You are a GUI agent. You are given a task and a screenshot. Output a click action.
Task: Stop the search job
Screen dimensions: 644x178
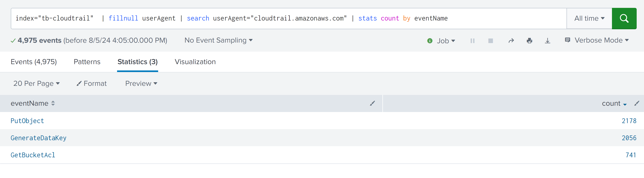pyautogui.click(x=490, y=41)
